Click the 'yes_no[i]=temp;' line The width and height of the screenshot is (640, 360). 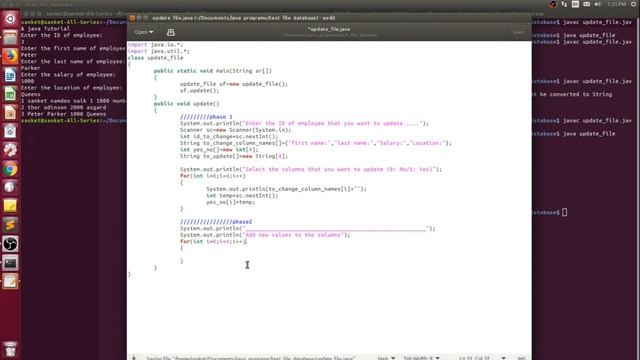[231, 202]
